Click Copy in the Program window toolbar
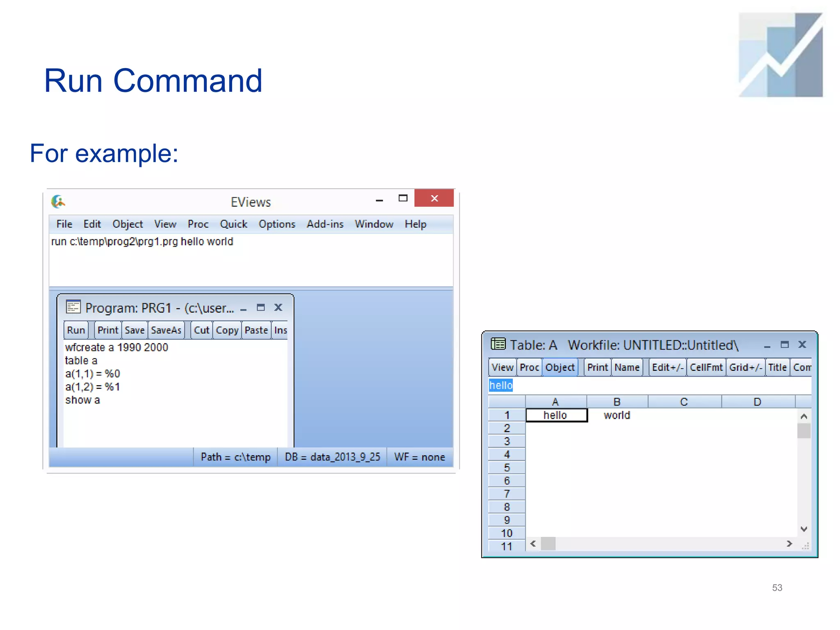 click(x=227, y=330)
